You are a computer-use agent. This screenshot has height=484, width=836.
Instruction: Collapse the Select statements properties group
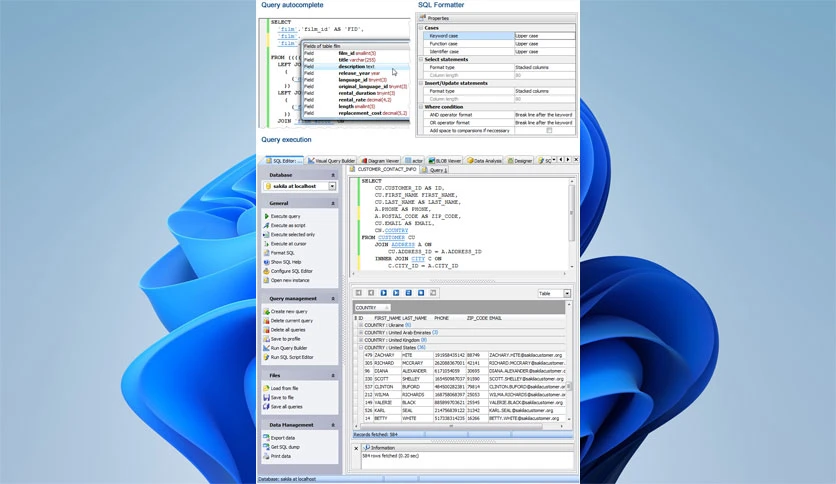coord(421,59)
